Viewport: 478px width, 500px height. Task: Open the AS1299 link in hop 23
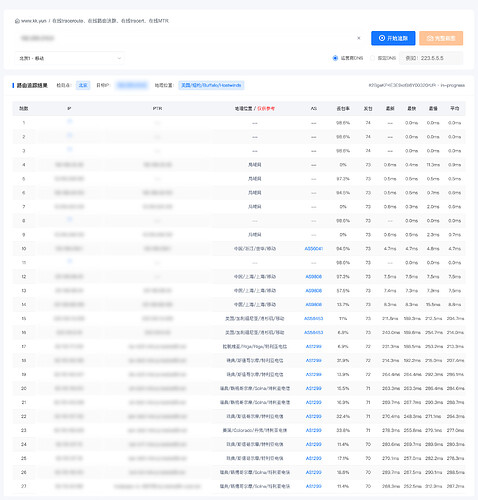tap(314, 430)
